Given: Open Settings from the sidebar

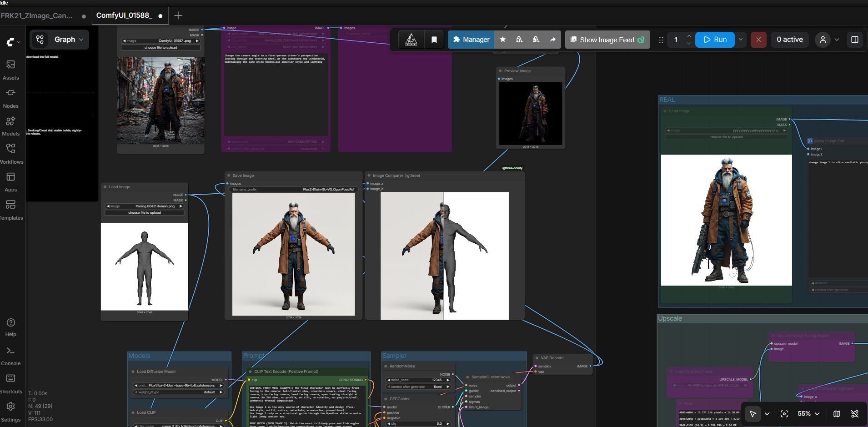Looking at the screenshot, I should tap(11, 412).
